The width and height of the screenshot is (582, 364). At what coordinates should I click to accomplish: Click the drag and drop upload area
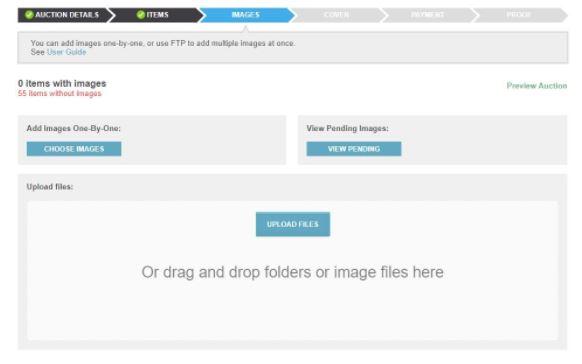tap(292, 271)
